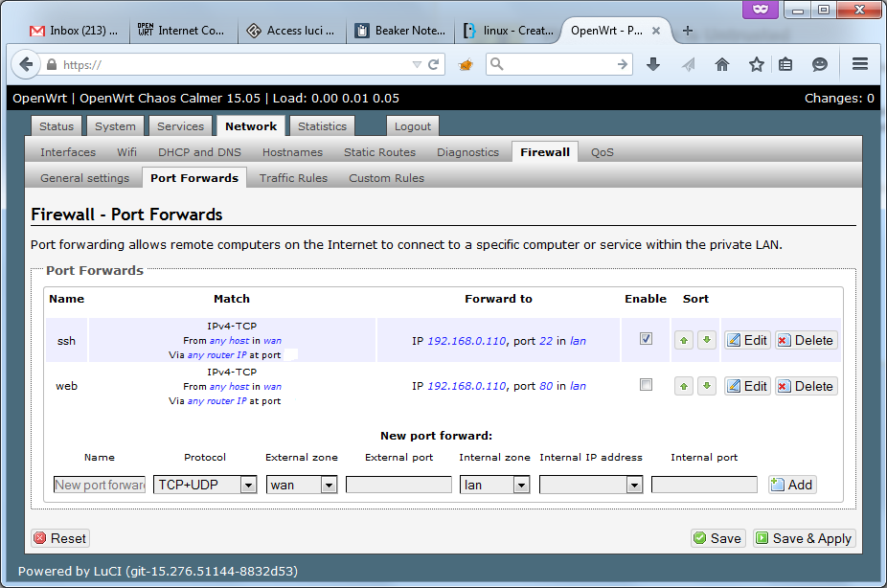887x588 pixels.
Task: Go to the Firefox home page icon
Action: [722, 64]
